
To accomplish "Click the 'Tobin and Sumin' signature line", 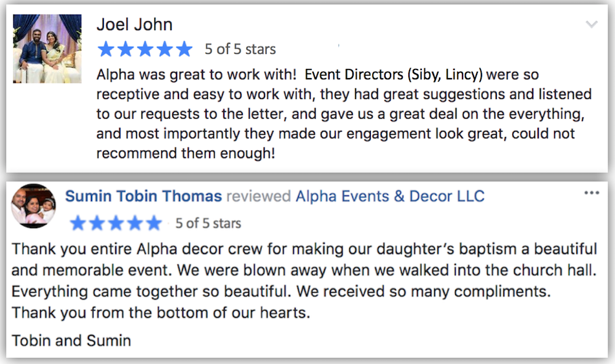I will 71,341.
